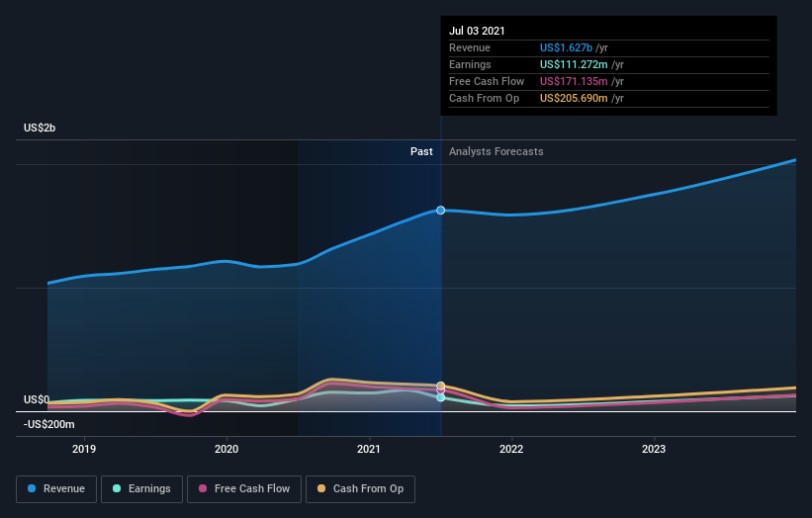Image resolution: width=812 pixels, height=518 pixels.
Task: Click the US$171.135m free cash flow value
Action: point(574,81)
